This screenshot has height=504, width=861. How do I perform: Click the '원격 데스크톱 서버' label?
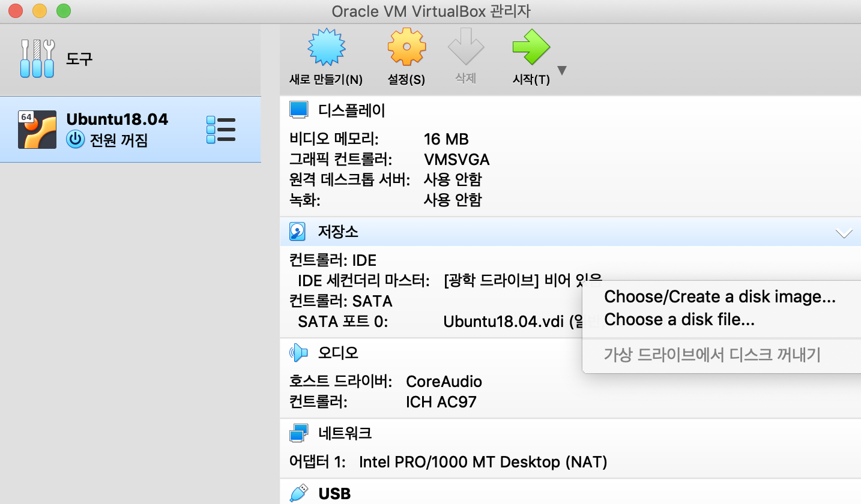click(x=349, y=179)
